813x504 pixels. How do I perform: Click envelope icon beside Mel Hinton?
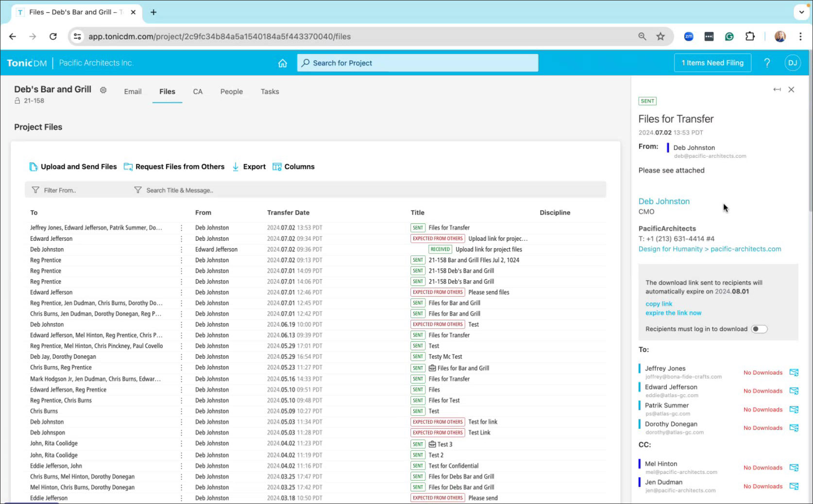click(794, 468)
